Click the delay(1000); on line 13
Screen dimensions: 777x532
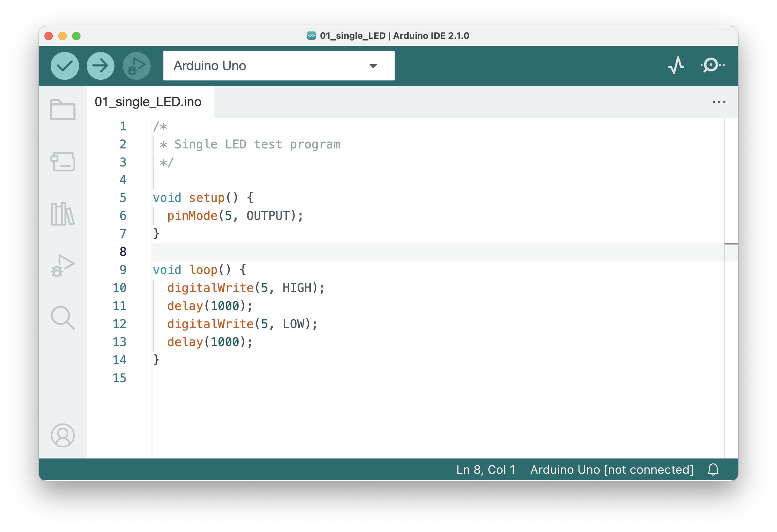point(210,342)
